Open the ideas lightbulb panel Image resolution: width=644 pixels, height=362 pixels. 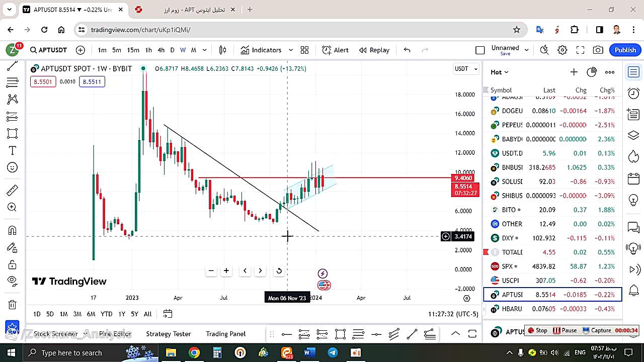[x=633, y=200]
